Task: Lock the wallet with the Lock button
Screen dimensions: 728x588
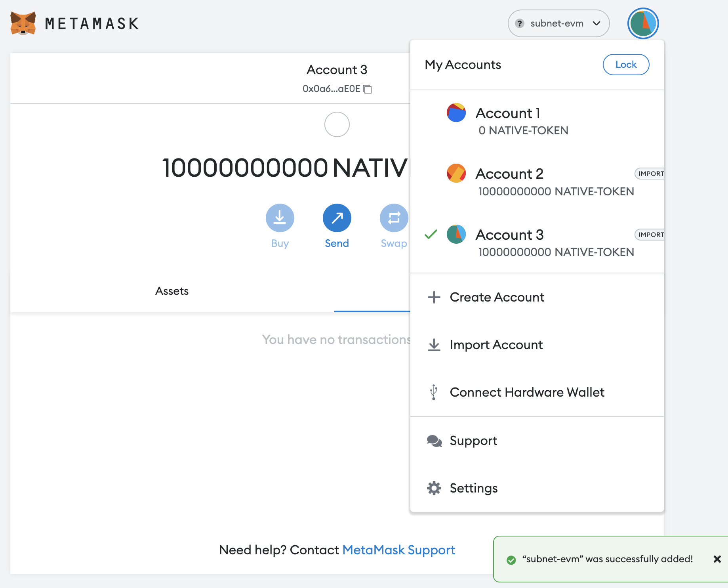Action: click(x=626, y=65)
